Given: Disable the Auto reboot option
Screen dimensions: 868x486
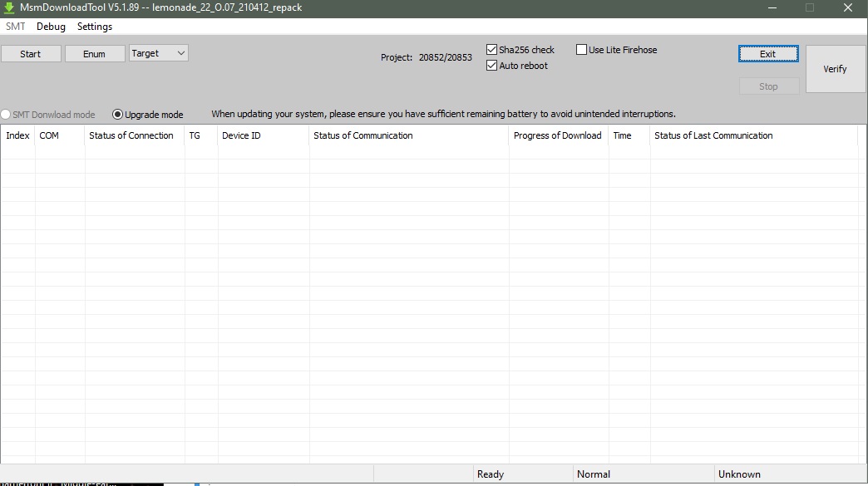Looking at the screenshot, I should 492,66.
